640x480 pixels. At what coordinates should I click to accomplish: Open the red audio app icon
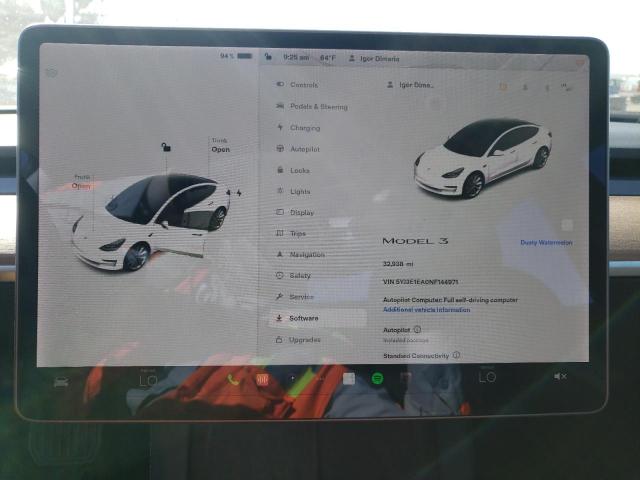click(x=262, y=380)
